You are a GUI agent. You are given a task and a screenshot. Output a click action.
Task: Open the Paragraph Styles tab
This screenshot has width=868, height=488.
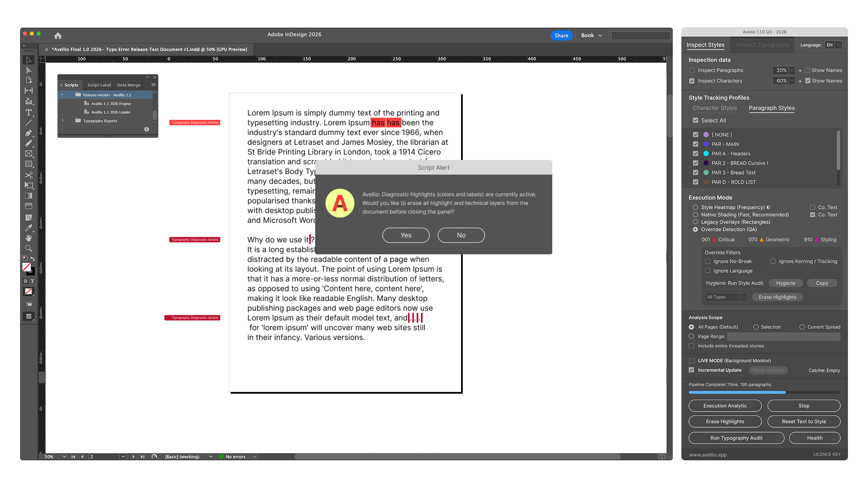771,108
